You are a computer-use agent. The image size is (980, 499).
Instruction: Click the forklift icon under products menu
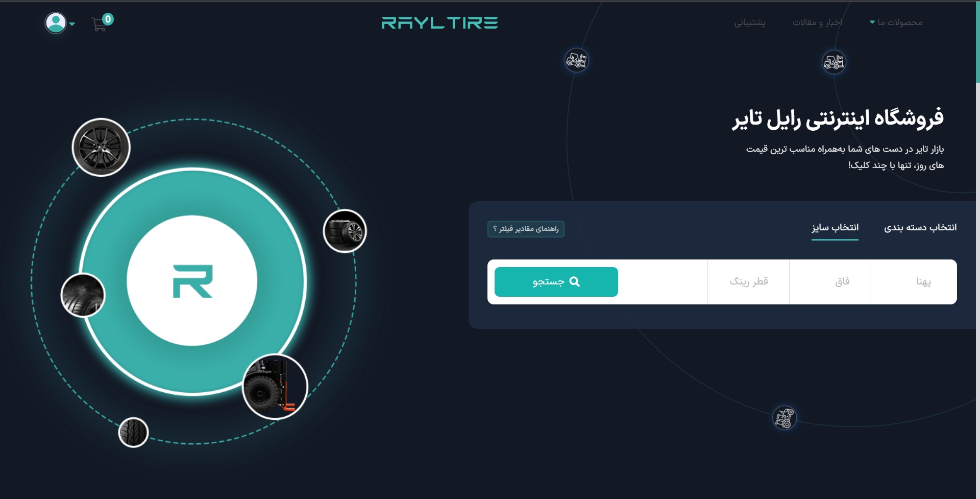[834, 62]
